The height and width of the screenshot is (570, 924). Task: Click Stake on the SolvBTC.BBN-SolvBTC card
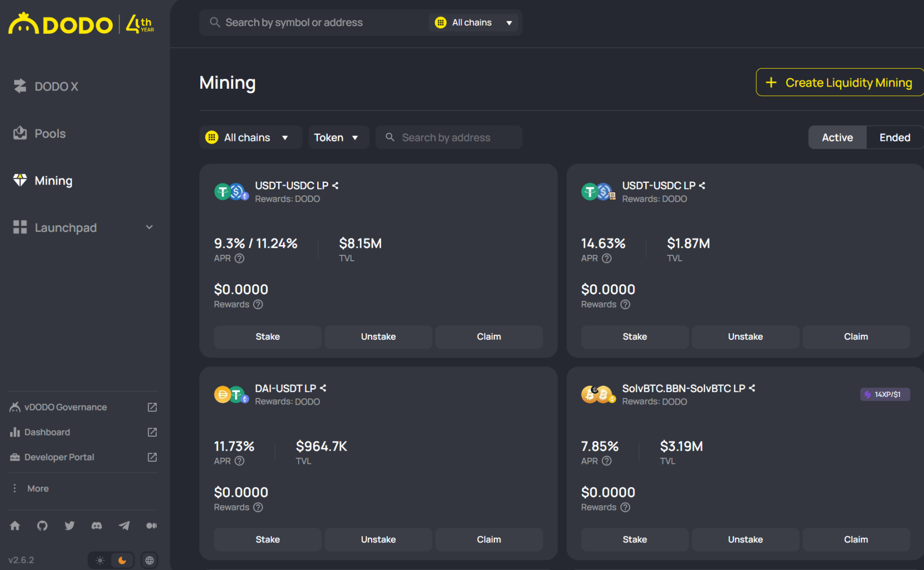[635, 540]
